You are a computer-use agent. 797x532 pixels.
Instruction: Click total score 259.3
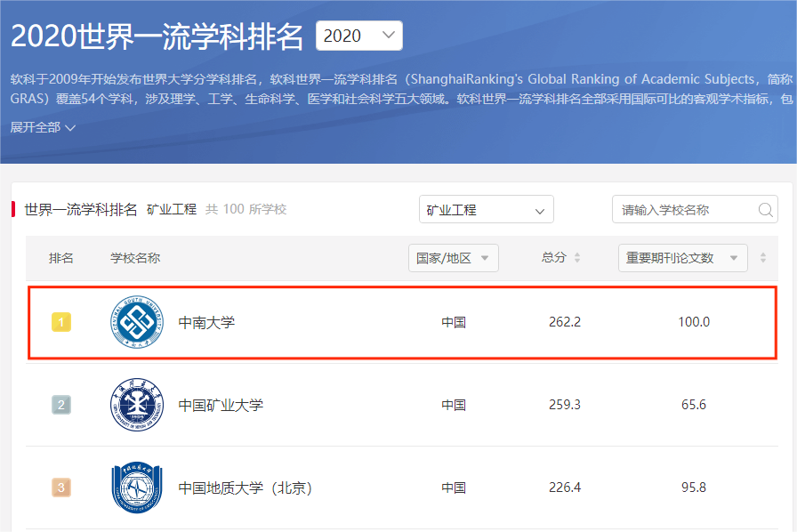(565, 405)
